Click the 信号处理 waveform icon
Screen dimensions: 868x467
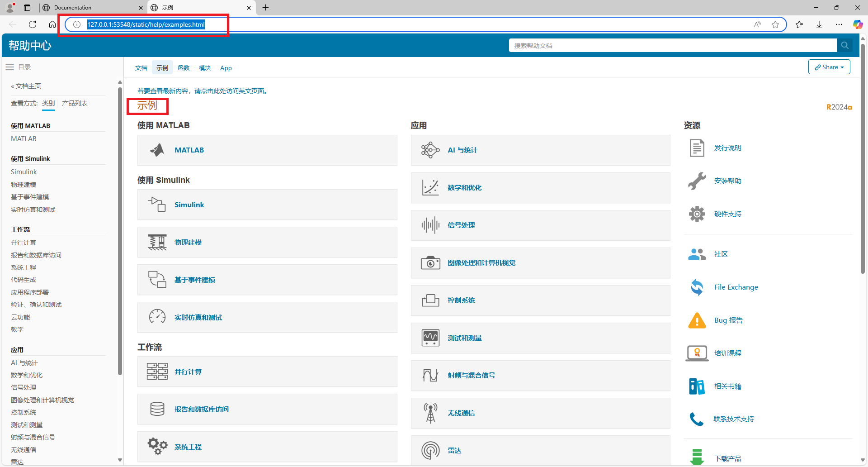point(430,225)
